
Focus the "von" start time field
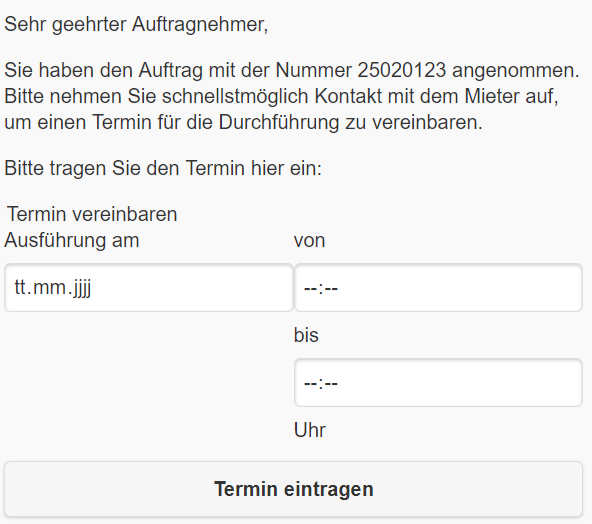(x=438, y=288)
